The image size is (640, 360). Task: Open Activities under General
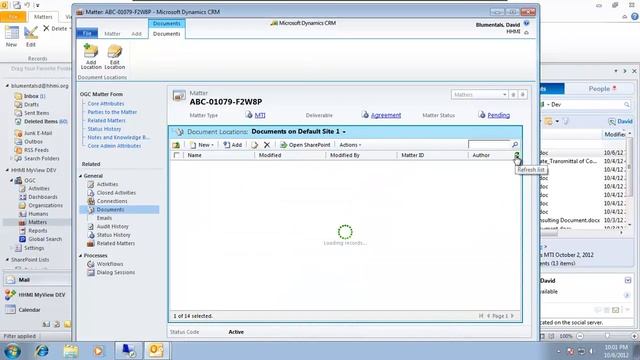[x=107, y=184]
